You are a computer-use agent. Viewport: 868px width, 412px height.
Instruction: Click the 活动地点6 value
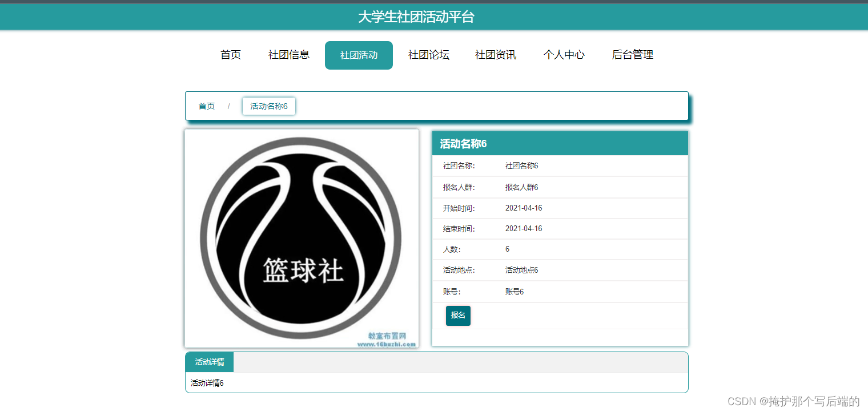pos(522,270)
